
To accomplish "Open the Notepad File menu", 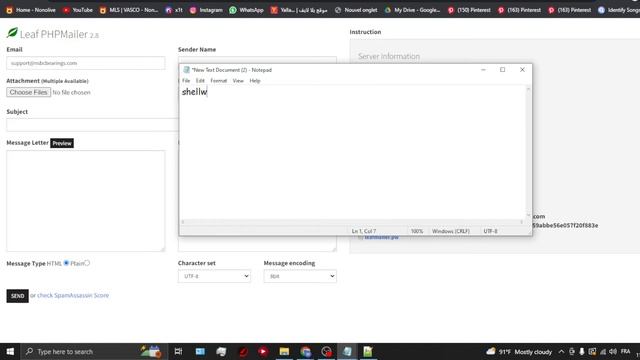I will coord(186,81).
